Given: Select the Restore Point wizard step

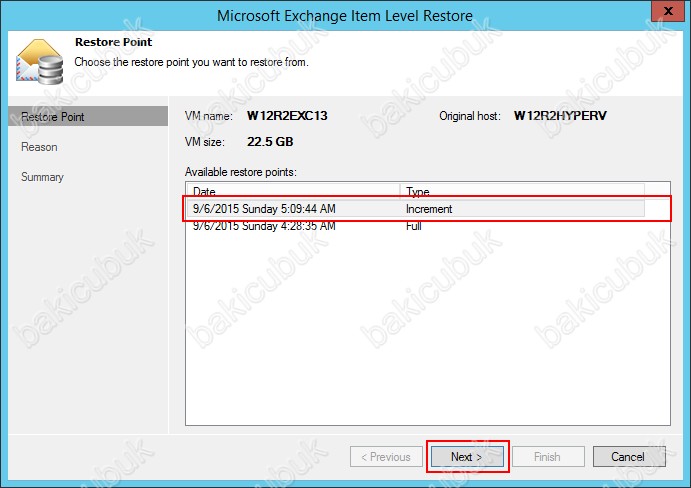Looking at the screenshot, I should point(88,116).
